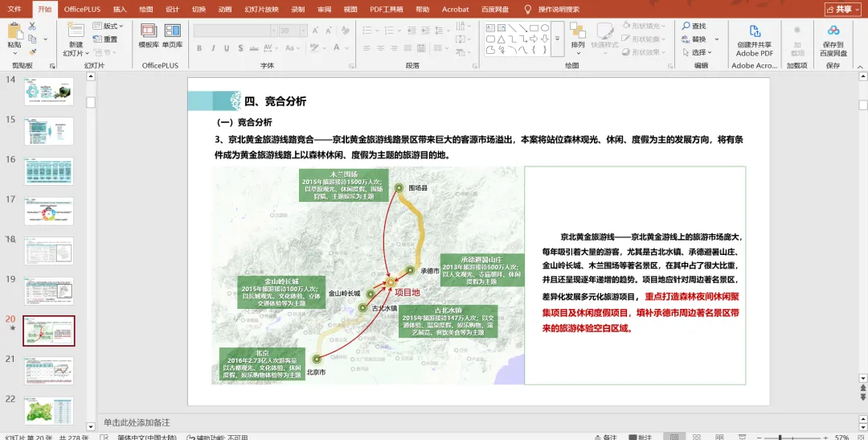Select slide 17 thumbnail
The height and width of the screenshot is (440, 868).
click(x=49, y=211)
